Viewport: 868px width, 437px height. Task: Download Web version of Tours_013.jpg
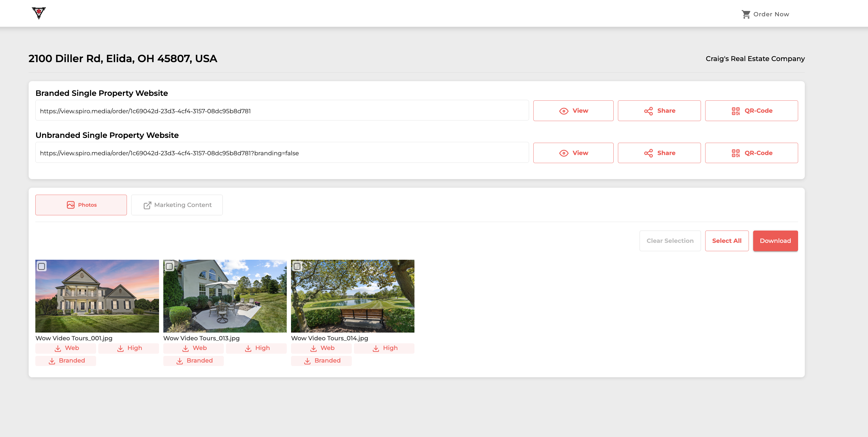click(193, 348)
